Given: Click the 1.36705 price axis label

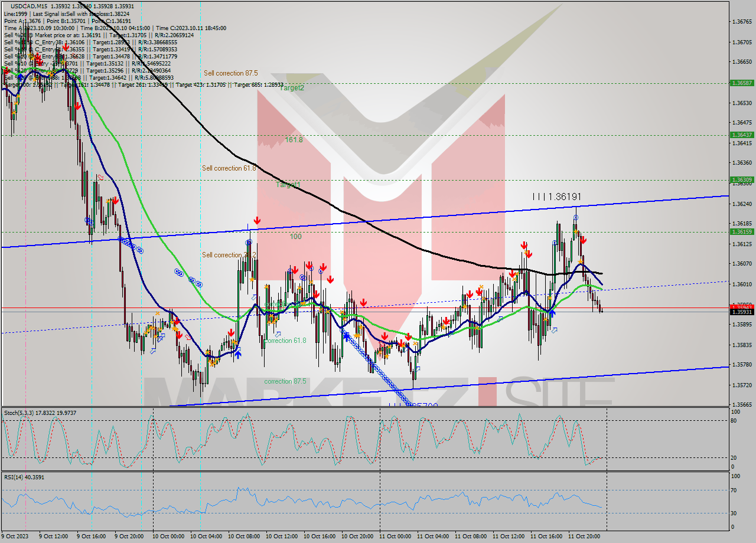Looking at the screenshot, I should click(741, 42).
